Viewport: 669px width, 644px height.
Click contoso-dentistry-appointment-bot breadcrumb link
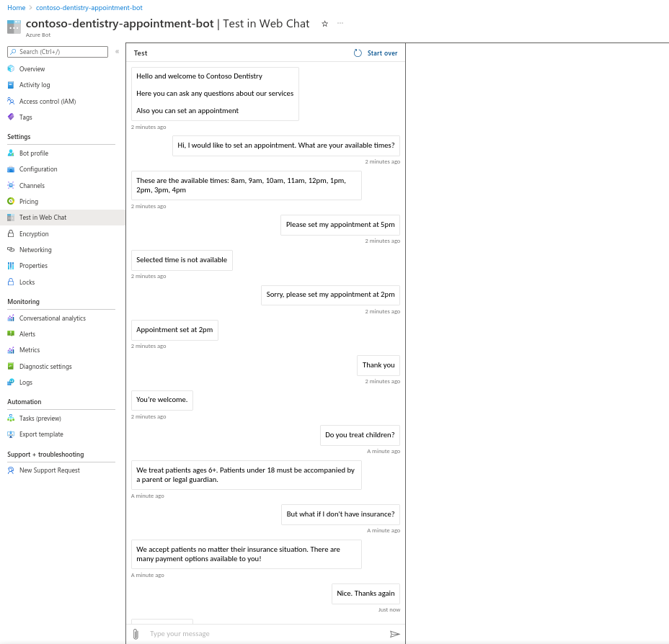point(89,8)
